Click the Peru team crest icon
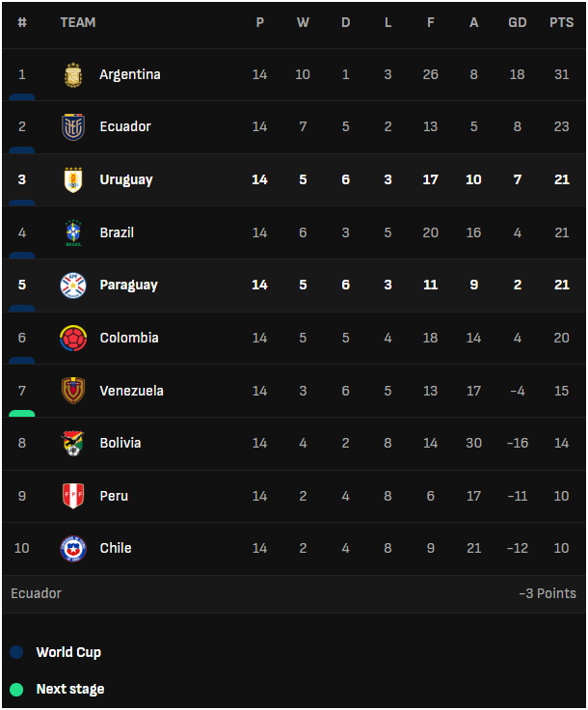Viewport: 588px width, 710px height. click(73, 496)
